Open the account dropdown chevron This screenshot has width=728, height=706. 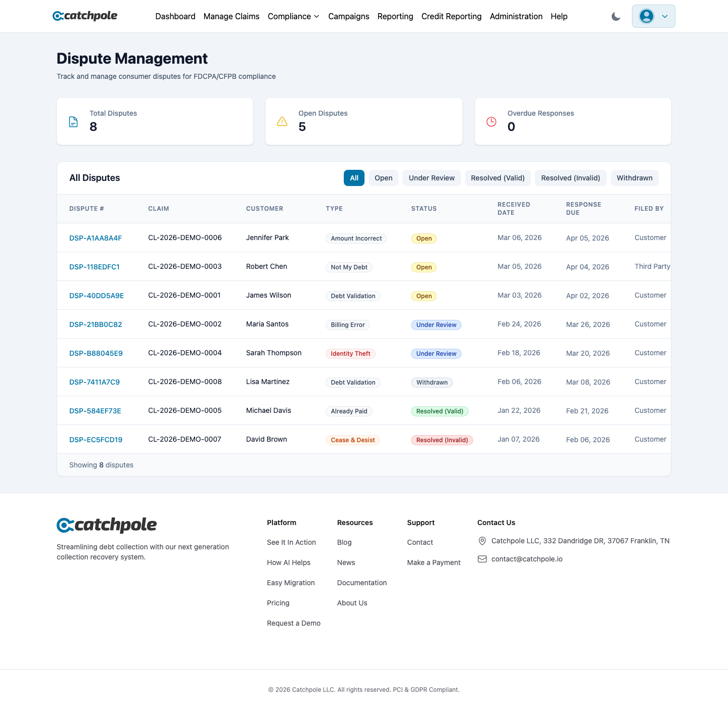click(x=665, y=16)
